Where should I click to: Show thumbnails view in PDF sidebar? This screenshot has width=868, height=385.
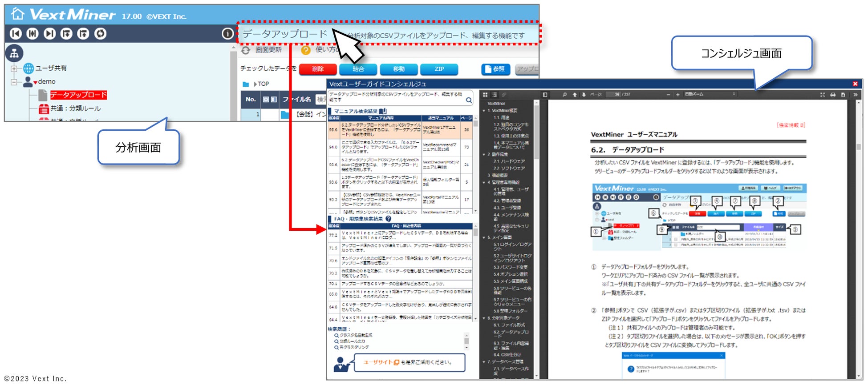[485, 95]
